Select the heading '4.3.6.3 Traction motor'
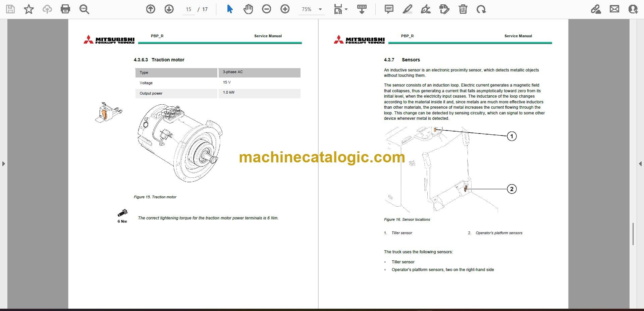This screenshot has height=311, width=644. tap(159, 60)
